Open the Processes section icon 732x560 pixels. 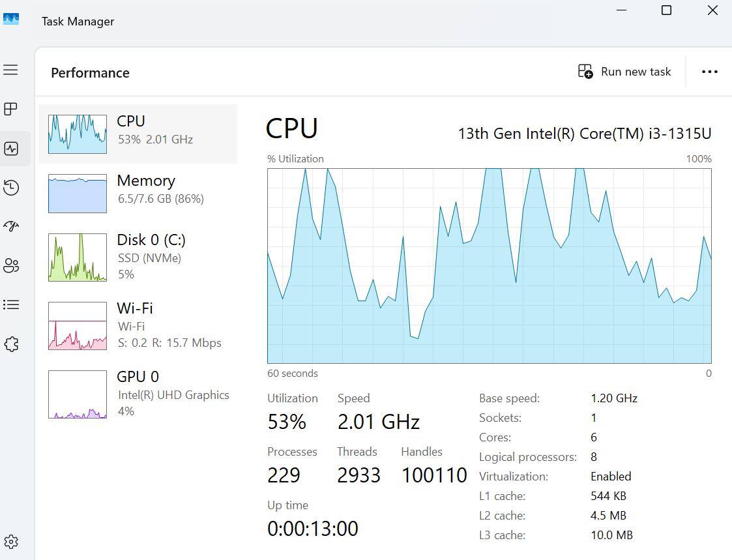pos(10,109)
